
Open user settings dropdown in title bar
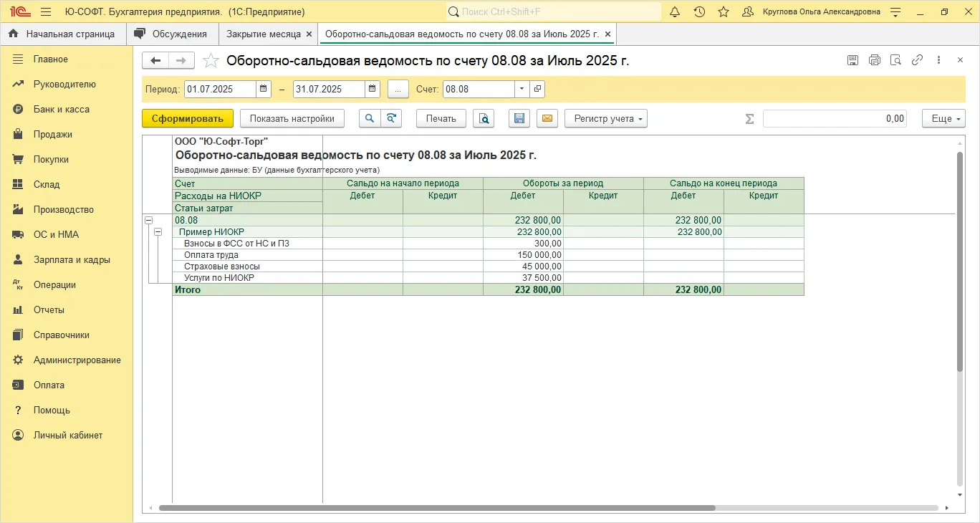coord(895,11)
